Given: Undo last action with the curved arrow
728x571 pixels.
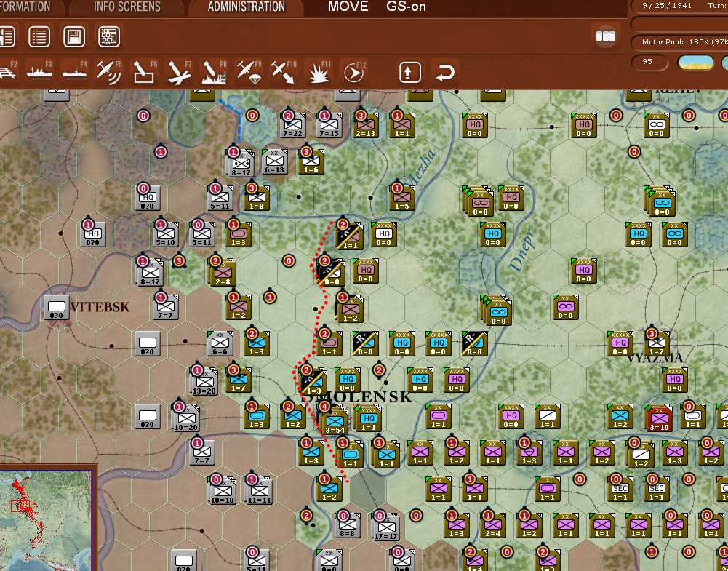Looking at the screenshot, I should click(444, 72).
